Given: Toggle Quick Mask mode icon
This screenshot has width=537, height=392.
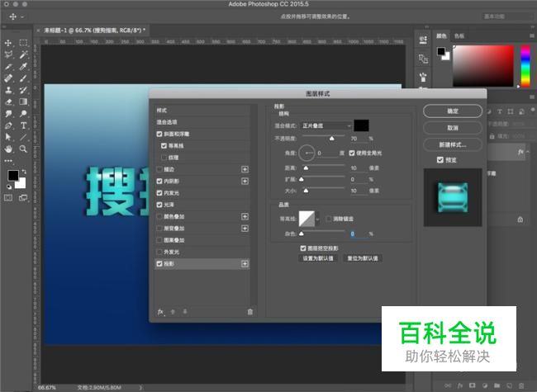Looking at the screenshot, I should 8,198.
